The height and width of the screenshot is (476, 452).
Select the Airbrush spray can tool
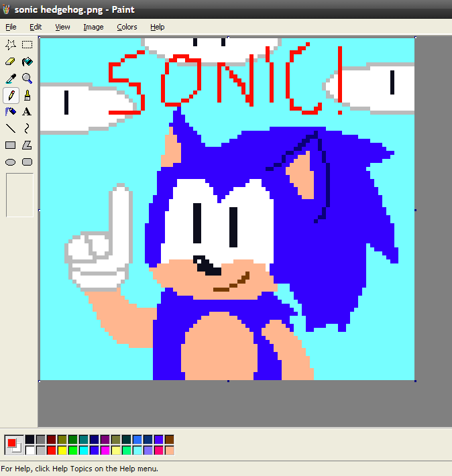11,112
